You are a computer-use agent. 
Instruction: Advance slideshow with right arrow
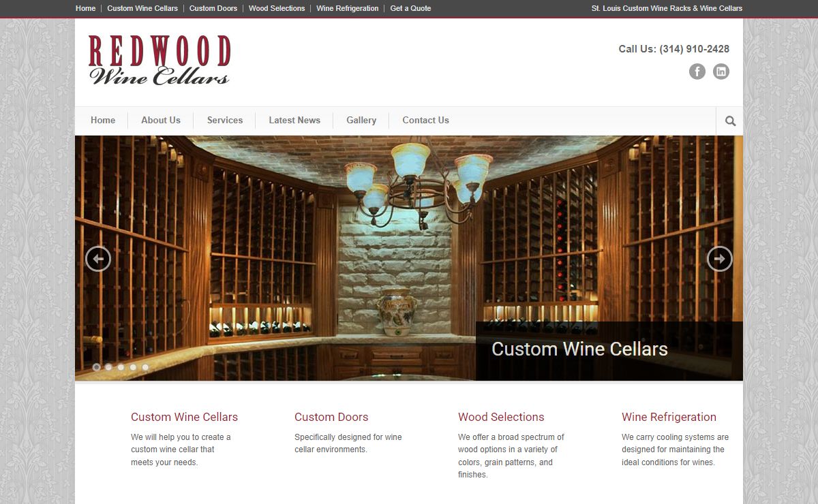[720, 259]
